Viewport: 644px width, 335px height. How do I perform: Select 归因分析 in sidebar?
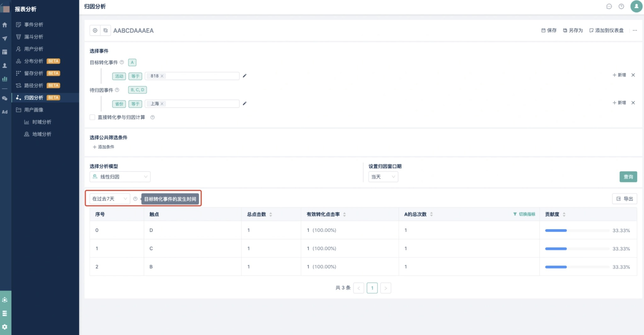point(45,98)
